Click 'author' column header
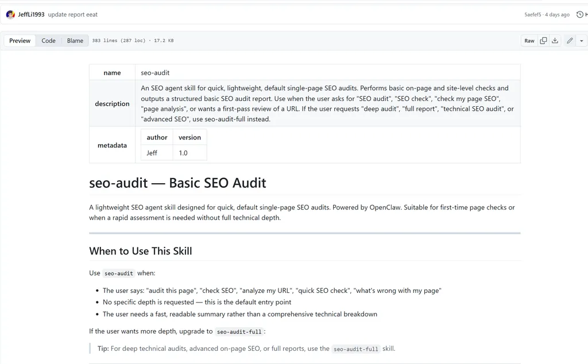Screen dimensions: 588x364 157,137
